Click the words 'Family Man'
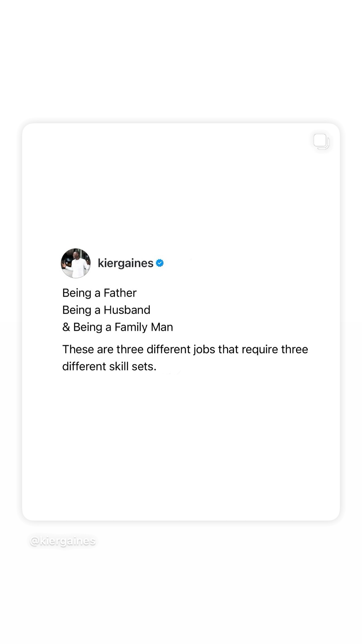The width and height of the screenshot is (362, 644). (x=144, y=327)
